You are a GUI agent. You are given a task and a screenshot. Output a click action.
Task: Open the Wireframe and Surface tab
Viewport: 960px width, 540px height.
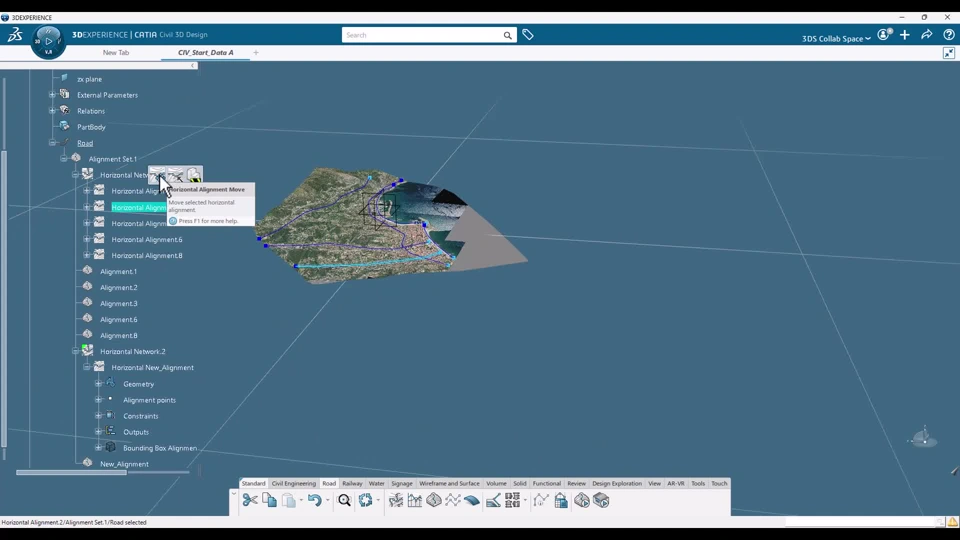tap(449, 484)
